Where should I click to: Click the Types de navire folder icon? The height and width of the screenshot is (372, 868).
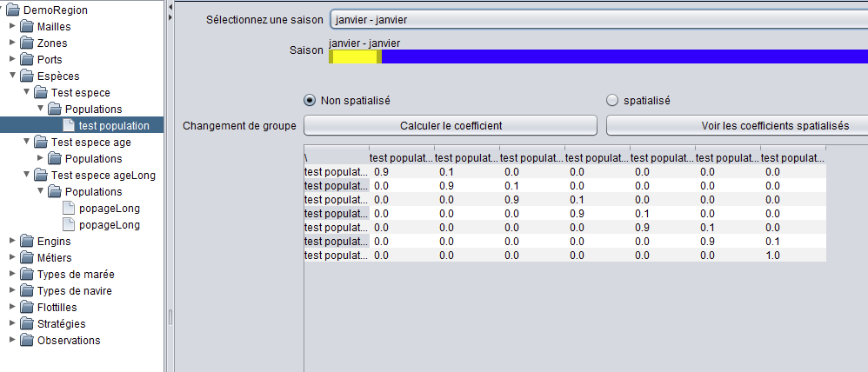(27, 291)
